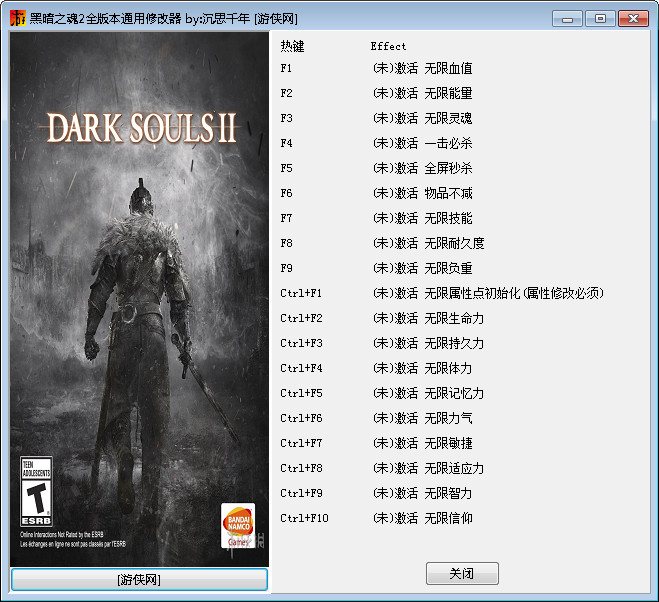Click the F3 hotkey label
659x602 pixels.
(x=286, y=118)
